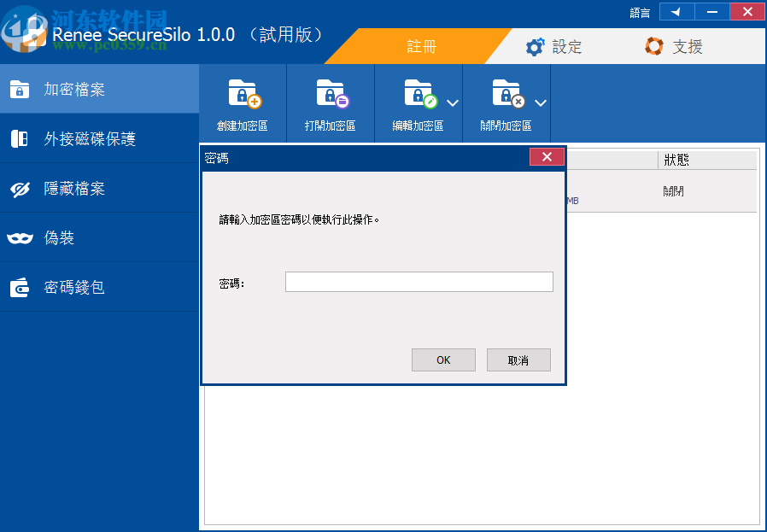Select the 隱藏檔案 eye icon
767x532 pixels.
19,188
